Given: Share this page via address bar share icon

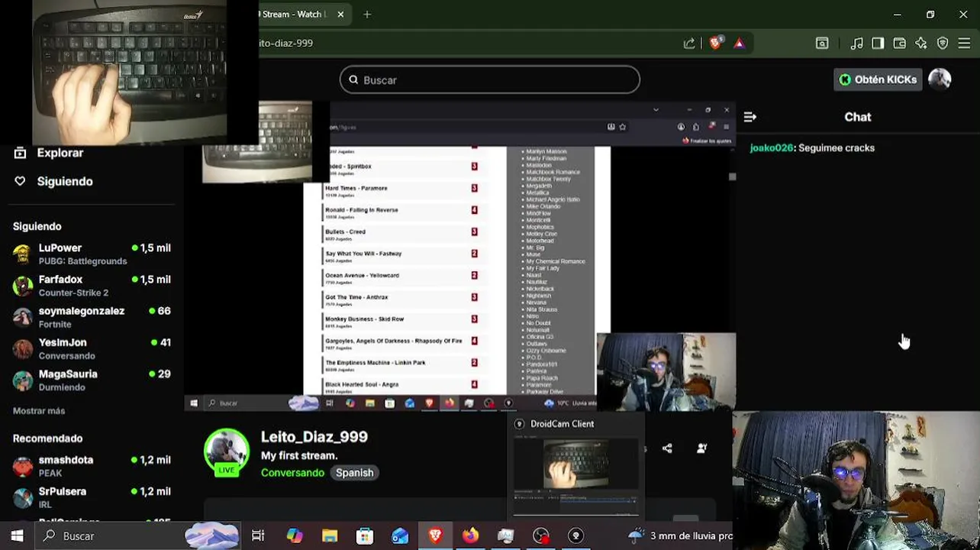Looking at the screenshot, I should [x=689, y=44].
